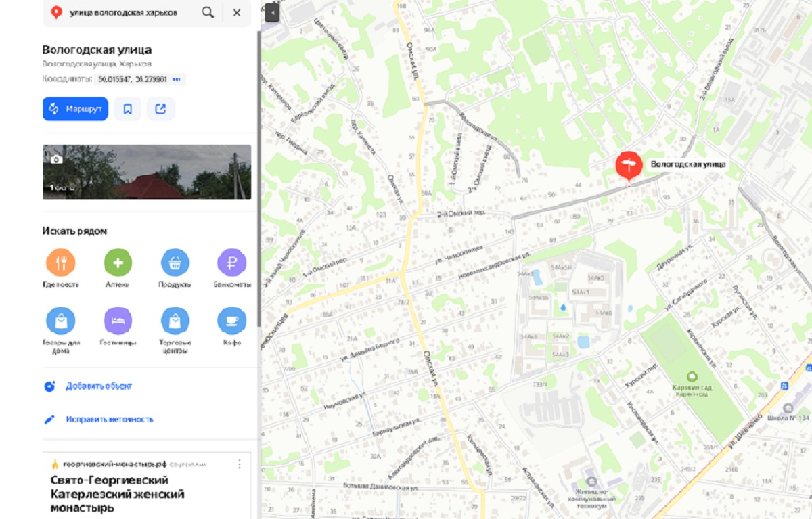This screenshot has width=812, height=519.
Task: Click the Маршрут route button
Action: tap(75, 109)
